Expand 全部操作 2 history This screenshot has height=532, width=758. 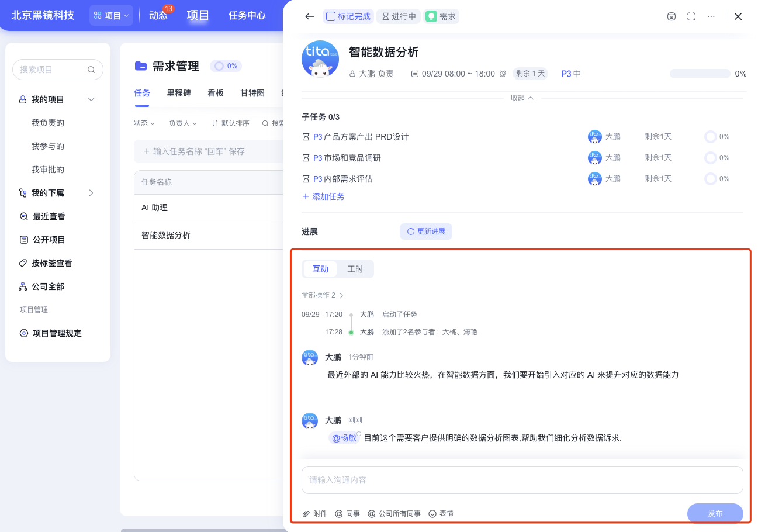[323, 295]
